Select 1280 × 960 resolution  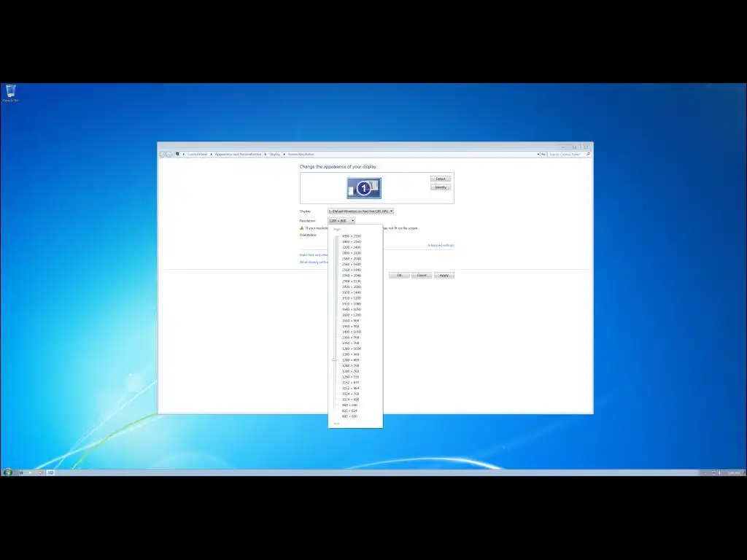pyautogui.click(x=351, y=355)
